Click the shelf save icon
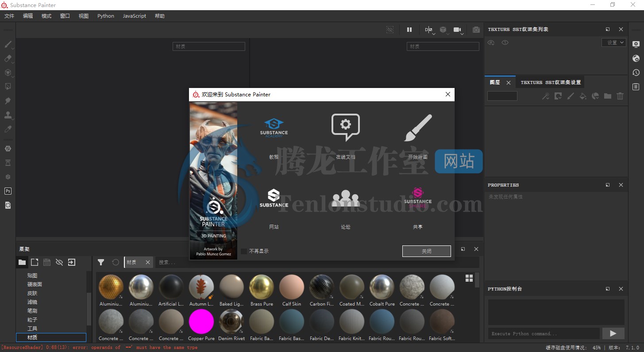The image size is (644, 352). (47, 262)
